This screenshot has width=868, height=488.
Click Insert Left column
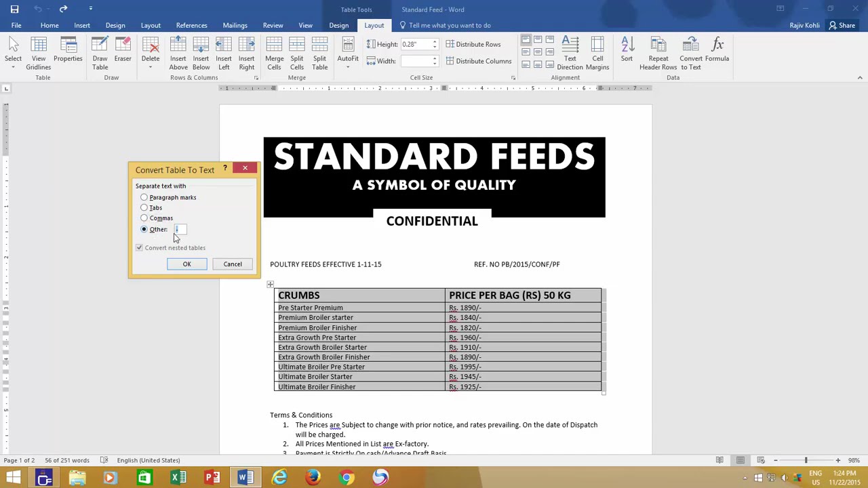(x=224, y=54)
